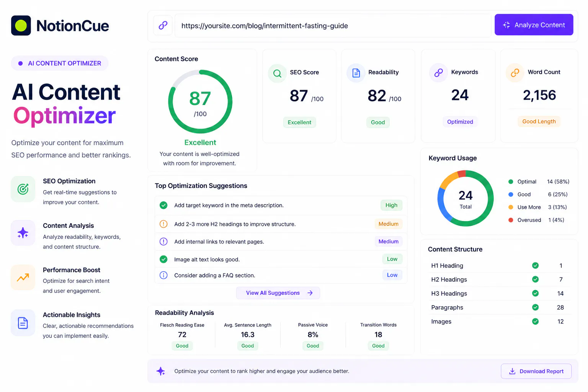Click the check icon in H3 Headings row

tap(536, 293)
